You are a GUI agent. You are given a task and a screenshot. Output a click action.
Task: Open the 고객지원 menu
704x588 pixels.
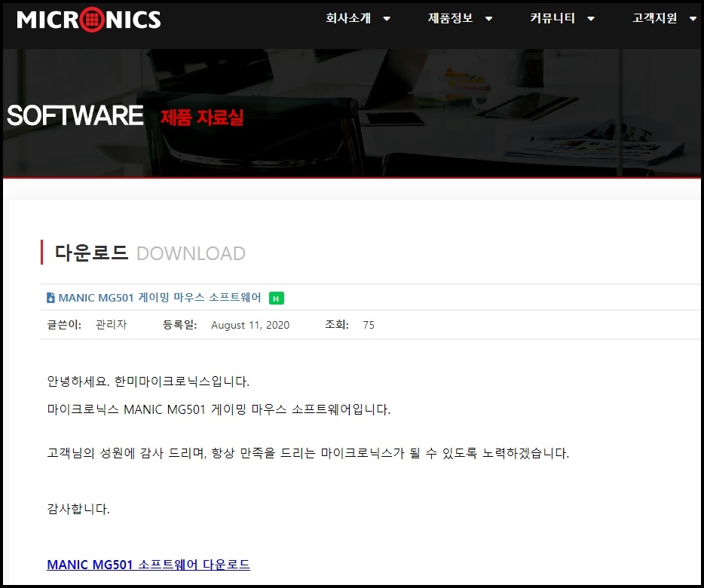654,18
